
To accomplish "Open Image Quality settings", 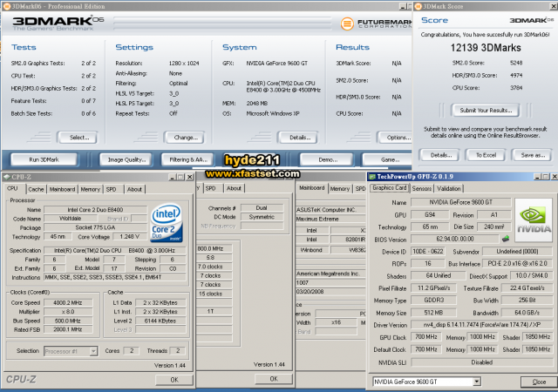I will pos(126,159).
